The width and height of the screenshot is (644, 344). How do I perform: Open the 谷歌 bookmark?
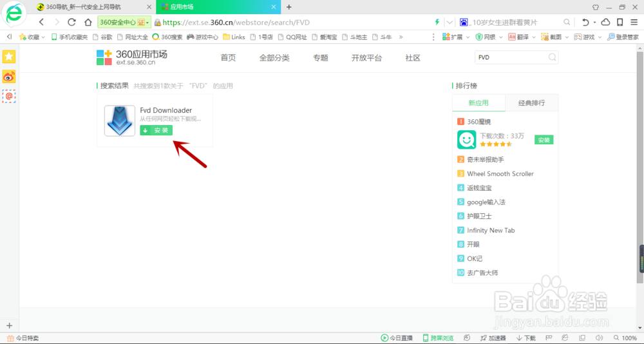102,37
